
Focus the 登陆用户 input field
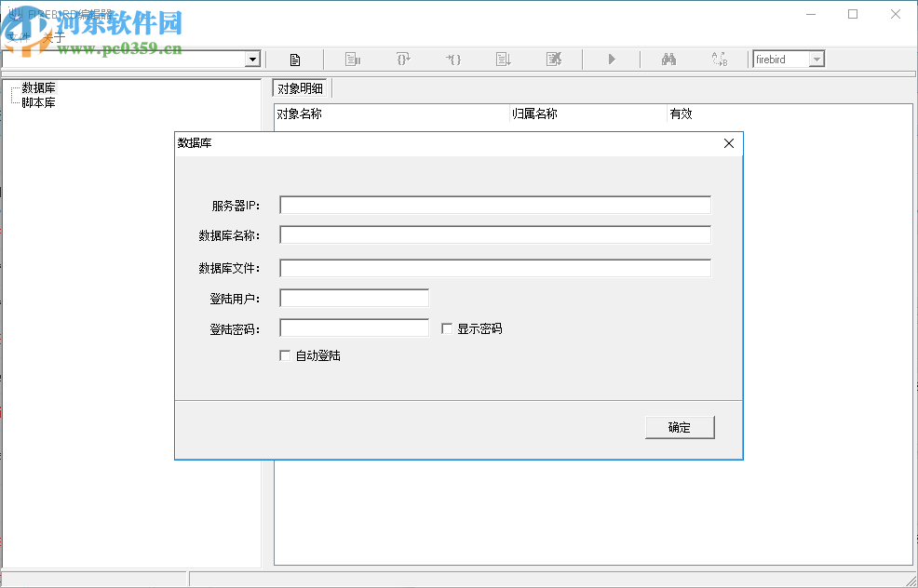[354, 299]
